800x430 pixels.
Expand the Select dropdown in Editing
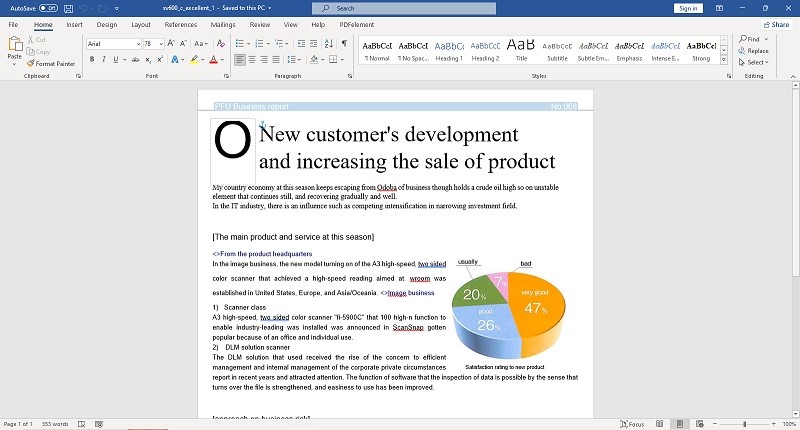(754, 62)
